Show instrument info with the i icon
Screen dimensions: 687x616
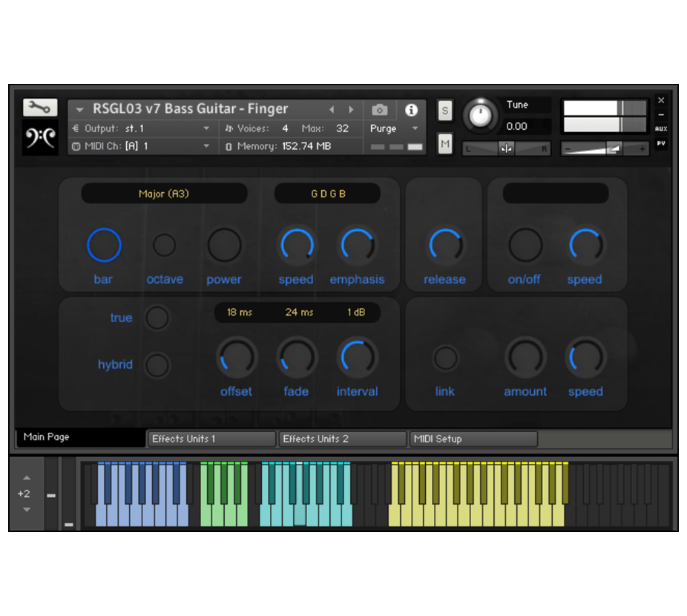coord(410,110)
